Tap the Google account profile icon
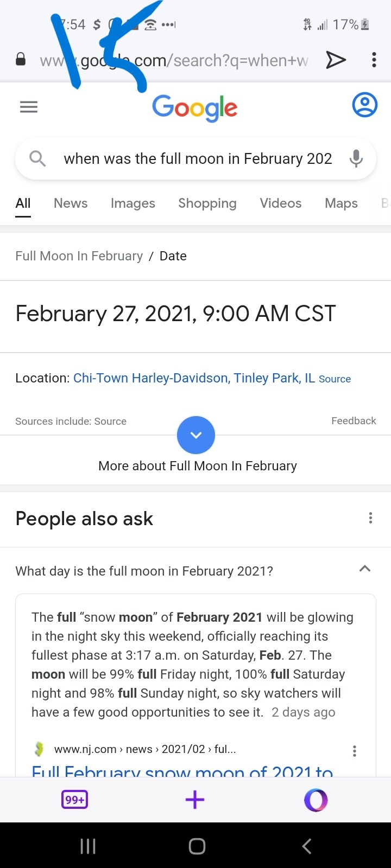This screenshot has width=391, height=868. pos(364,105)
